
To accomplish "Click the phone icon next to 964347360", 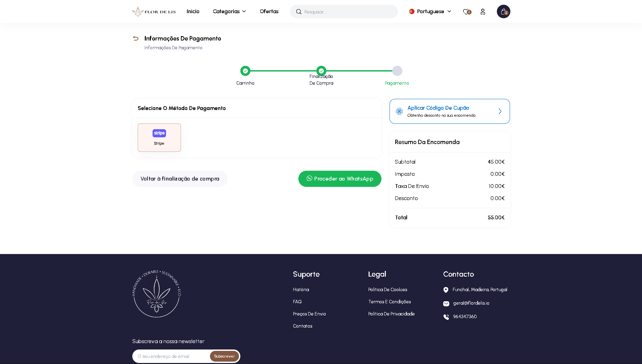I will tap(446, 316).
